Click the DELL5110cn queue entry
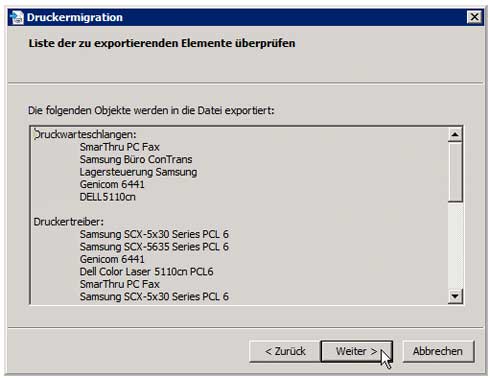Image resolution: width=490 pixels, height=378 pixels. click(x=107, y=197)
